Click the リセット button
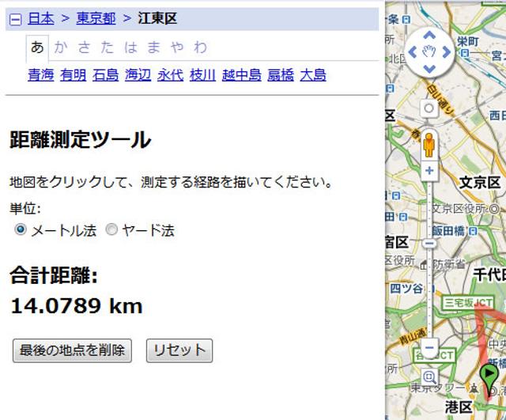The width and height of the screenshot is (506, 420). coord(179,350)
